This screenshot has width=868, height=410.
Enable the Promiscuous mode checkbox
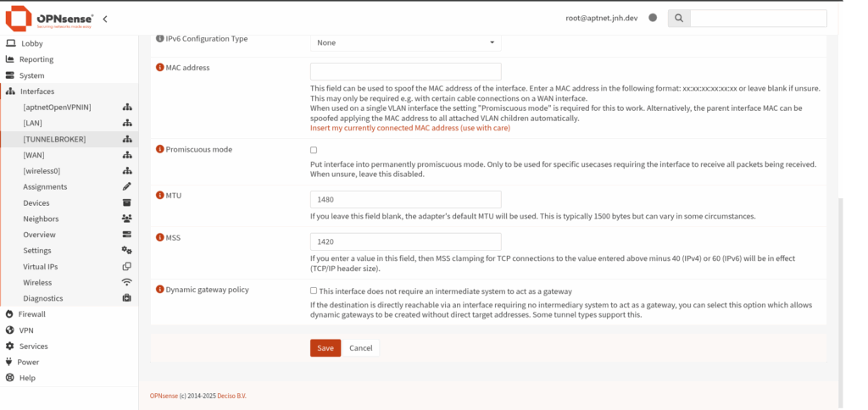click(x=314, y=150)
